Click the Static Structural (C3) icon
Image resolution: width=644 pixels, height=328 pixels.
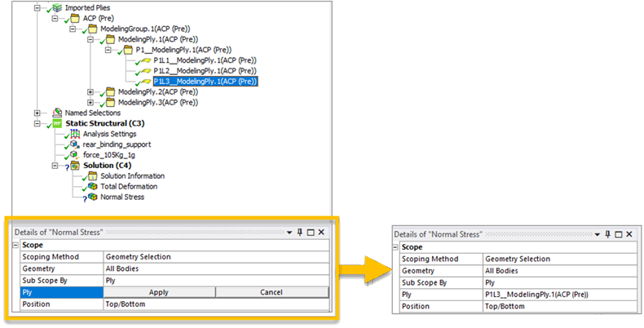(57, 124)
